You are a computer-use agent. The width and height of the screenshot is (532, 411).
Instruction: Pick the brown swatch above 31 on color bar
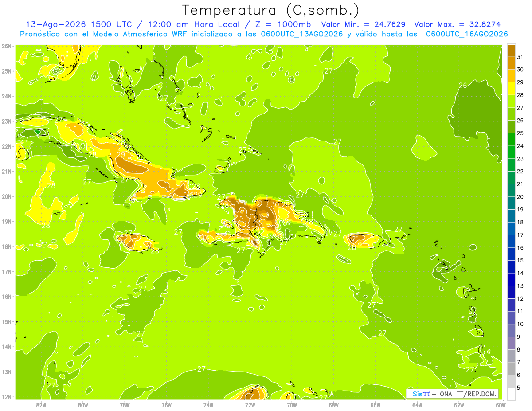click(511, 51)
